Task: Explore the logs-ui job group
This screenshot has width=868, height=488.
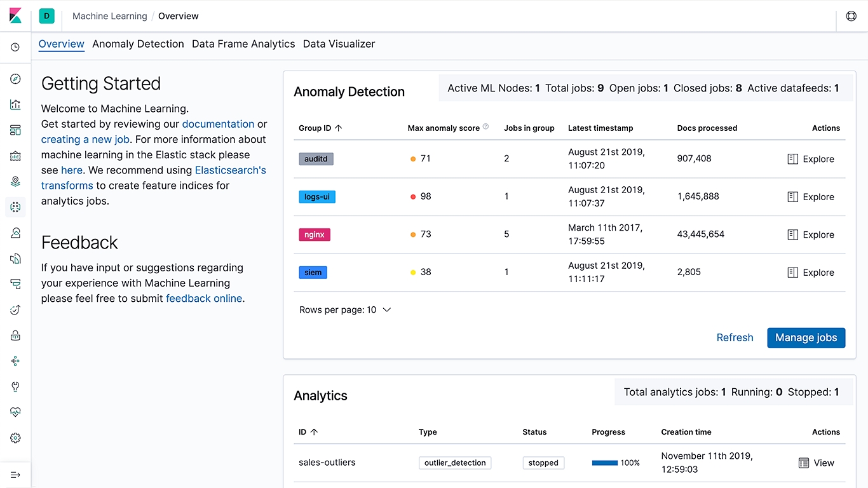Action: pos(811,197)
